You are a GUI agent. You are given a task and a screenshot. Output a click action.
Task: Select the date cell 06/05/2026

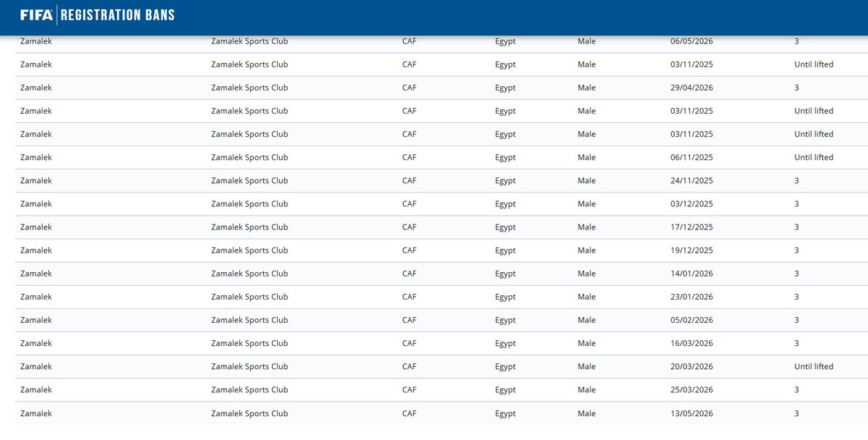pyautogui.click(x=692, y=41)
